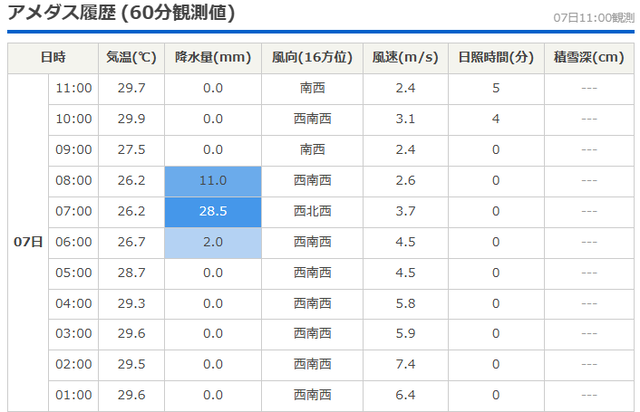Click wind speed 3.1 in the 10:00 row
The height and width of the screenshot is (412, 640).
(405, 119)
